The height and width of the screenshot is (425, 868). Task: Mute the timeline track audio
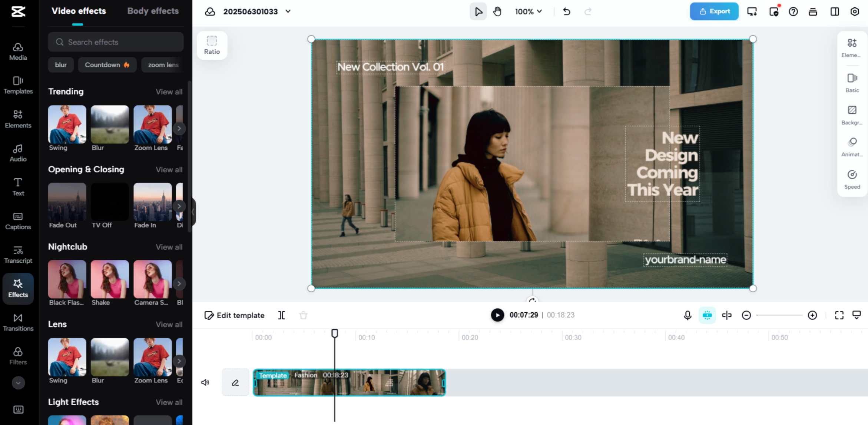[205, 382]
